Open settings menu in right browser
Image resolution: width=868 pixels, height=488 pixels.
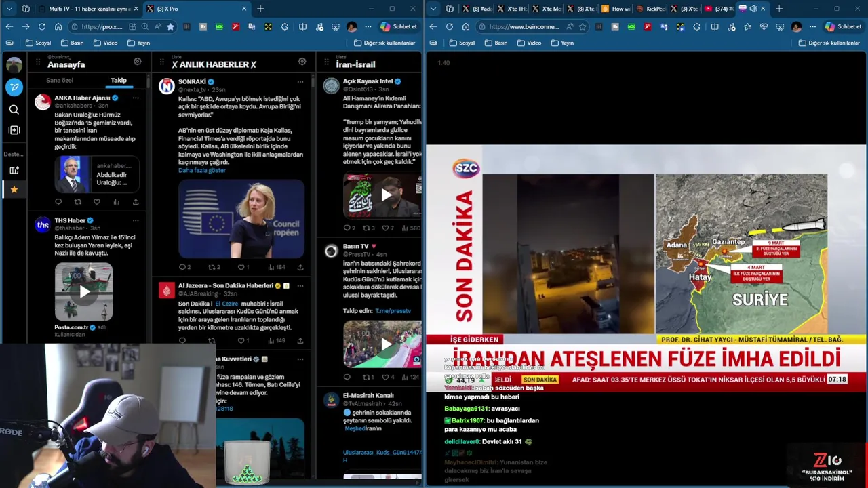(812, 26)
